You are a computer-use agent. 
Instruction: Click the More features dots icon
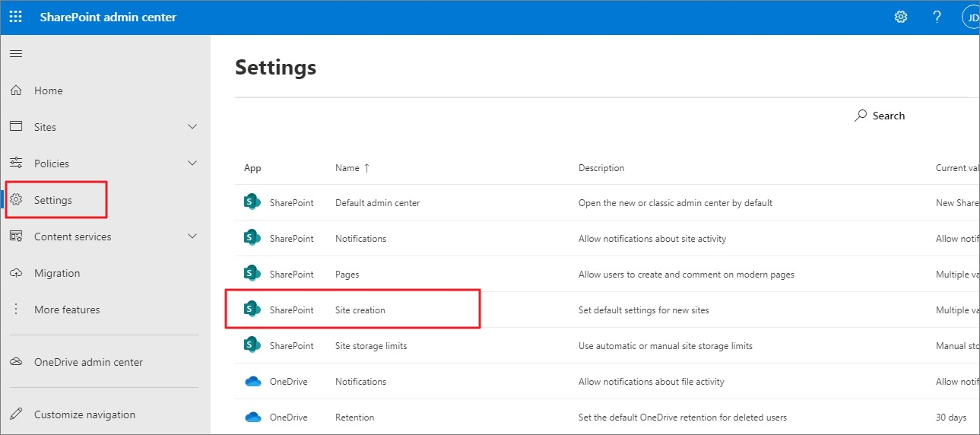16,310
